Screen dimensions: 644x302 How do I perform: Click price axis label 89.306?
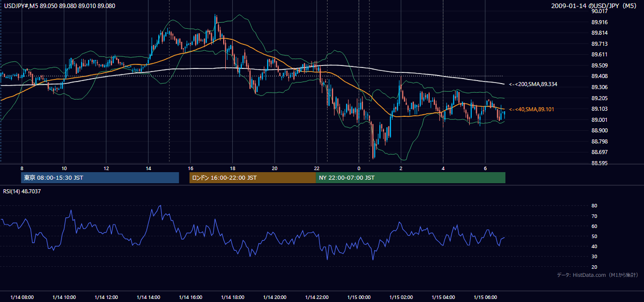600,87
